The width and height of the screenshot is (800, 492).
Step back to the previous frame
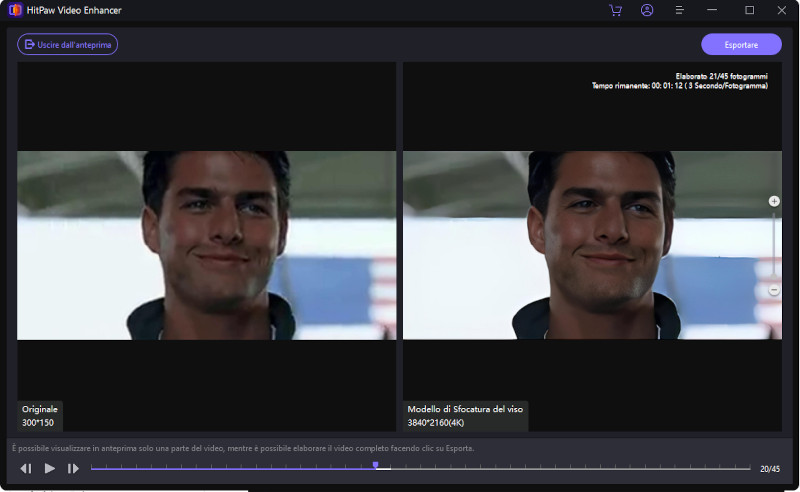point(26,468)
